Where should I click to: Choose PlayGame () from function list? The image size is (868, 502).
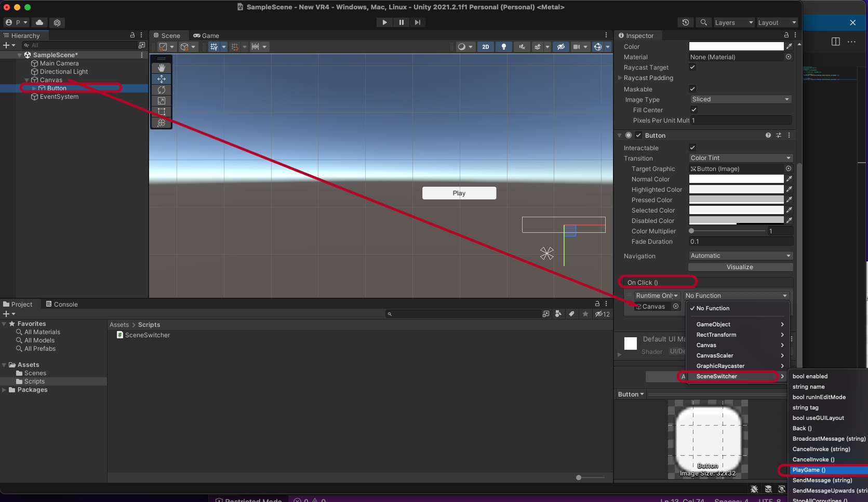tap(828, 470)
